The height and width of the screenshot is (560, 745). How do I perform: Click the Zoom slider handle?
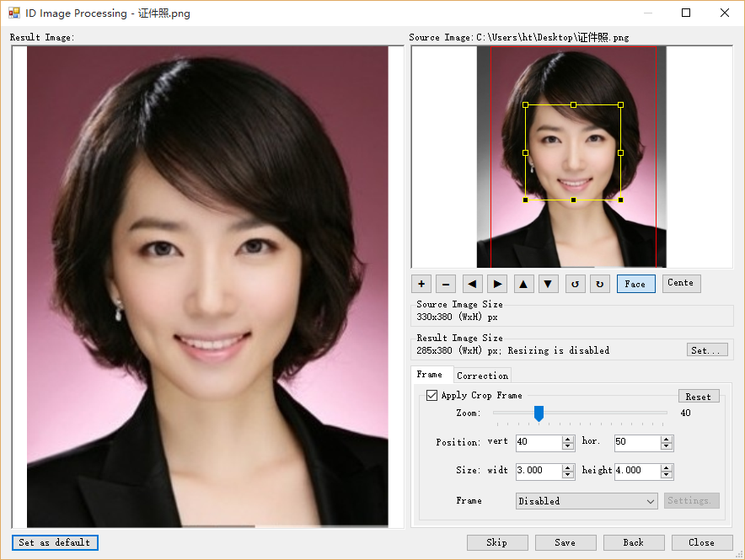(x=539, y=413)
